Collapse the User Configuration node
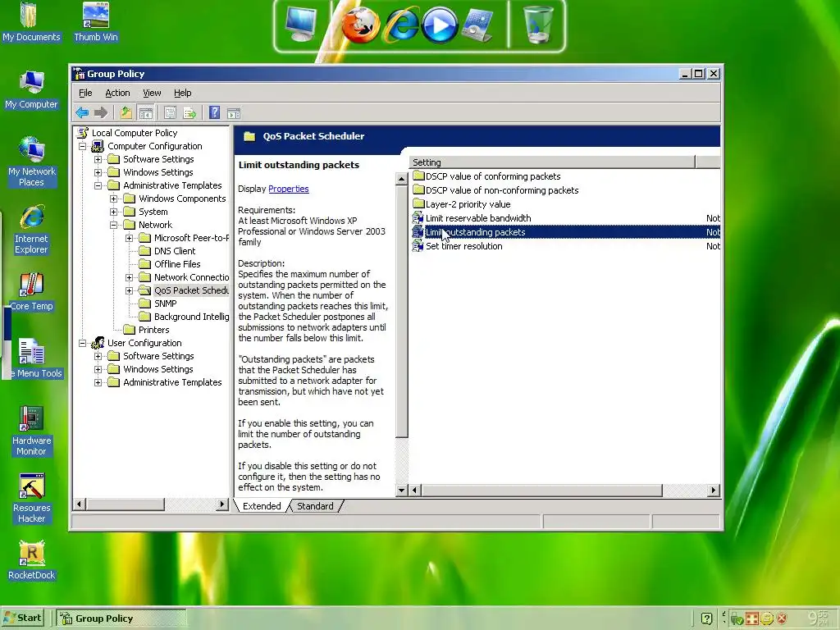Screen dimensions: 840x630 83,343
